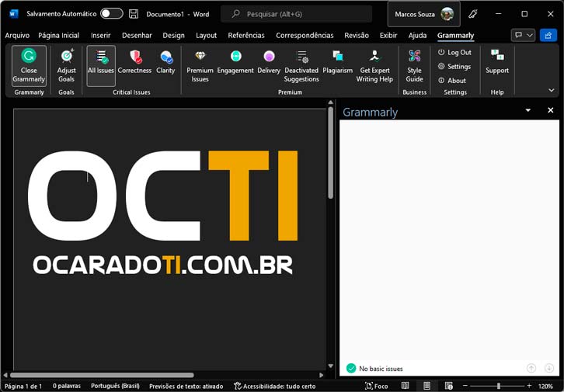Switch to the Exibir tab

(388, 35)
